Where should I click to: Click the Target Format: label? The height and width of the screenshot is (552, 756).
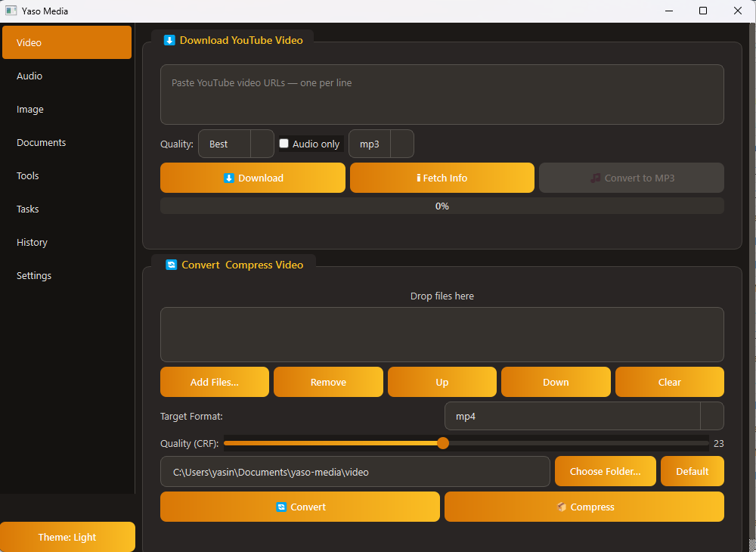191,416
